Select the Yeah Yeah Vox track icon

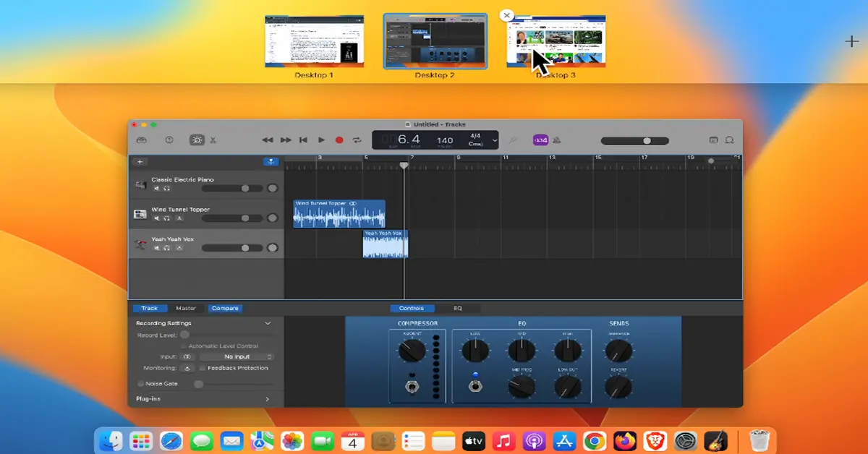pos(140,244)
